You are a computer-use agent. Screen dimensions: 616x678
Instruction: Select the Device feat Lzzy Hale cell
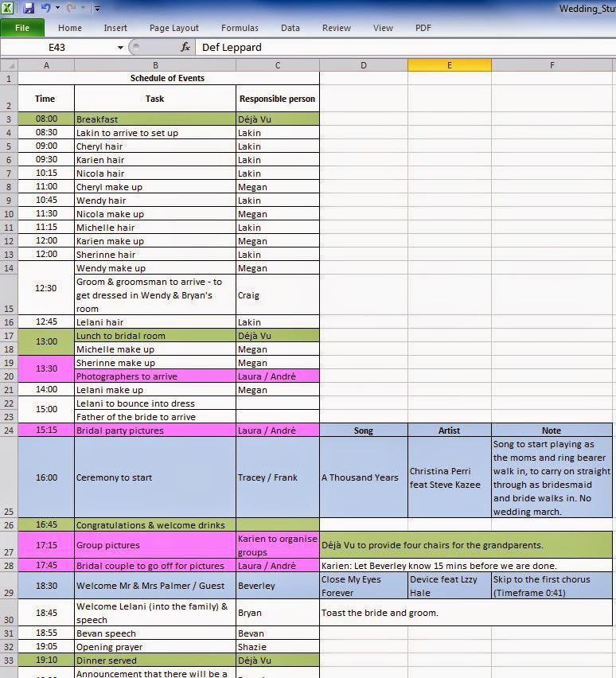pyautogui.click(x=450, y=586)
